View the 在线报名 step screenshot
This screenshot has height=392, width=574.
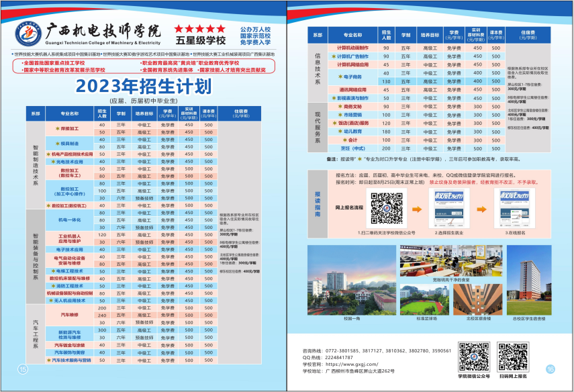[515, 209]
